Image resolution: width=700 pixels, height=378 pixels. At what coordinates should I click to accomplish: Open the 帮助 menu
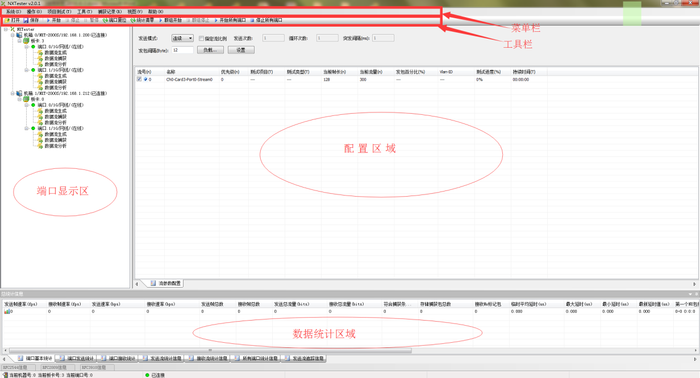[156, 12]
